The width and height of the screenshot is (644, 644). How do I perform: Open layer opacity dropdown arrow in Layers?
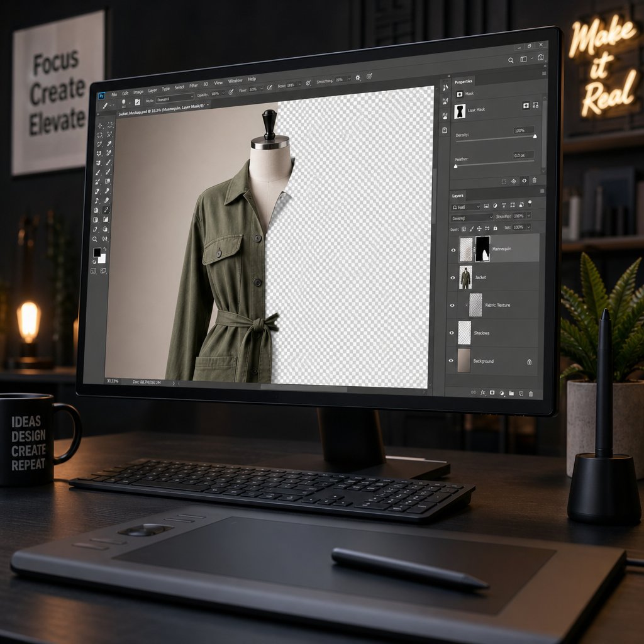[529, 215]
